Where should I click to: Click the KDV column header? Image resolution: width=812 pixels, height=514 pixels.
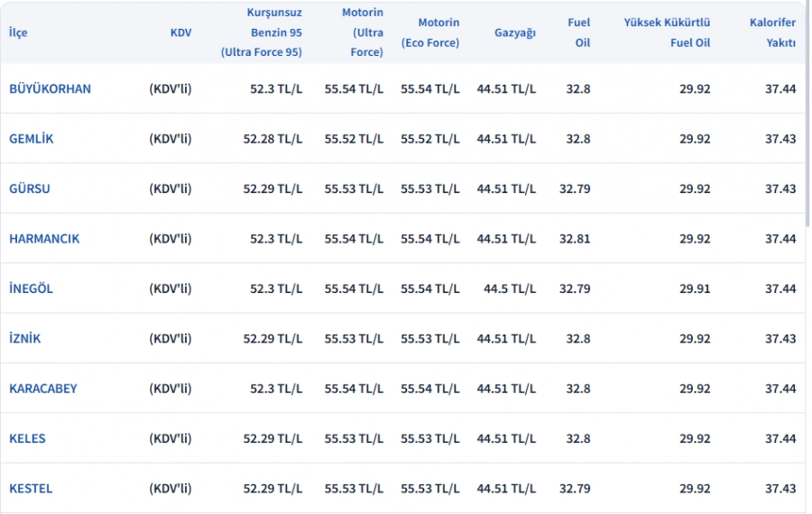(180, 32)
